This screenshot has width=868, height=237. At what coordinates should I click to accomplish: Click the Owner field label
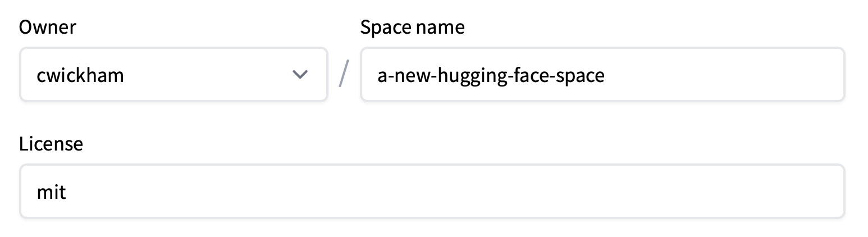point(48,27)
